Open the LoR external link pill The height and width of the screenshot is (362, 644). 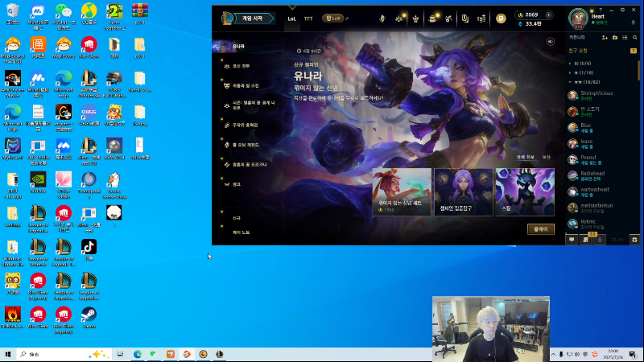(x=333, y=19)
